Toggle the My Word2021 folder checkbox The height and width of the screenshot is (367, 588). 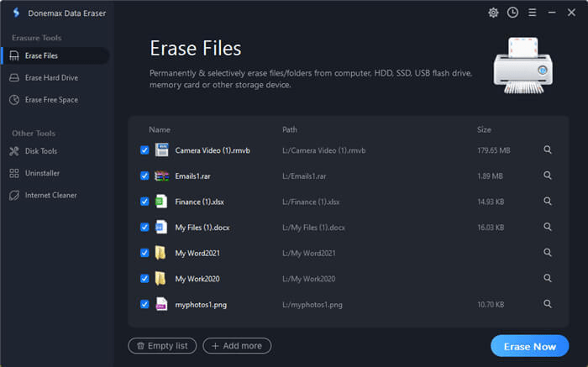tap(144, 253)
